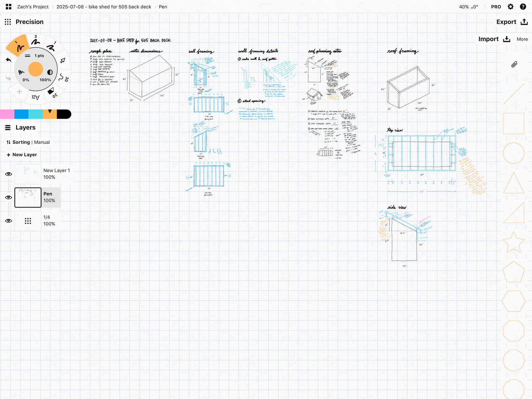Hide the New Layer 1 layer

[9, 174]
